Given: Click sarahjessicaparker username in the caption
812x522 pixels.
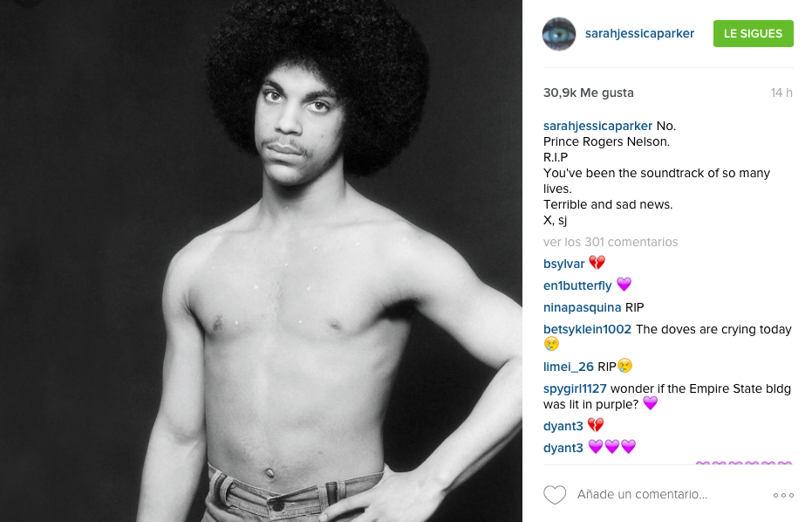Looking at the screenshot, I should click(x=597, y=126).
